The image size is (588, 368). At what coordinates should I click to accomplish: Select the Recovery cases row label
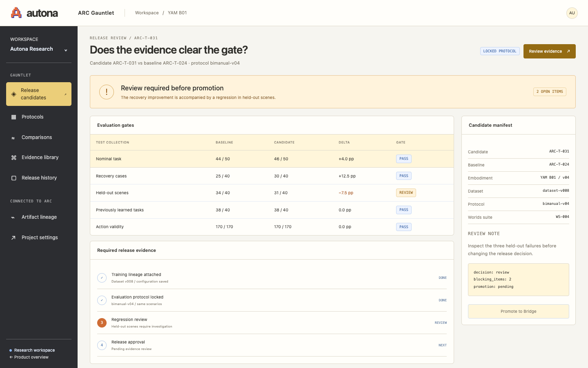pyautogui.click(x=111, y=176)
